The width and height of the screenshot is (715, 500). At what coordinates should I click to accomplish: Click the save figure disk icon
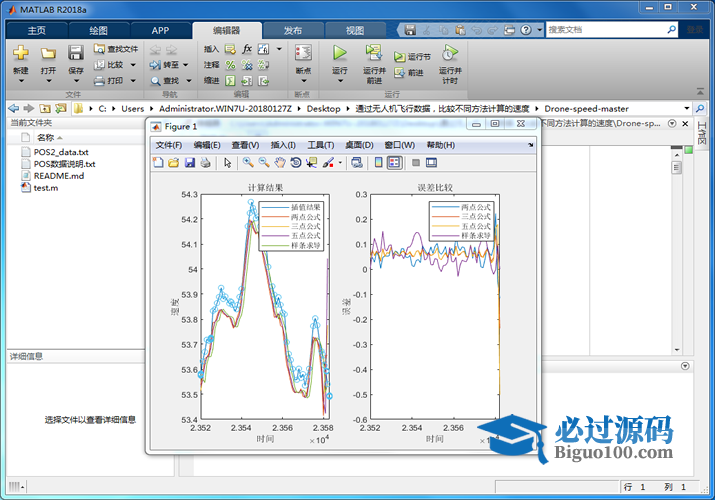[x=189, y=162]
